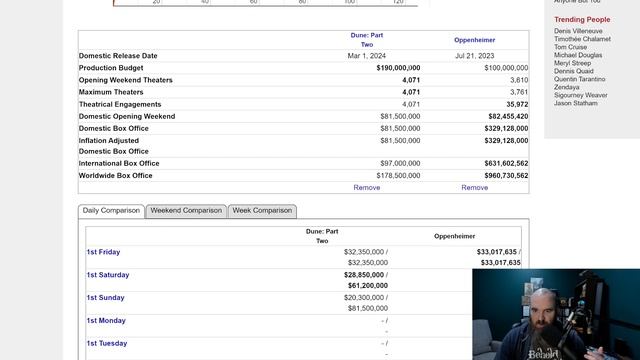Image resolution: width=640 pixels, height=360 pixels.
Task: Click the $33,017,635 1st Friday Oppenheimer value
Action: 497,252
